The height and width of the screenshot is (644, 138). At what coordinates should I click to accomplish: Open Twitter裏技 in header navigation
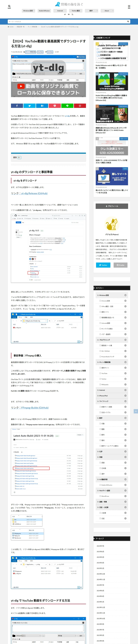pyautogui.click(x=76, y=11)
